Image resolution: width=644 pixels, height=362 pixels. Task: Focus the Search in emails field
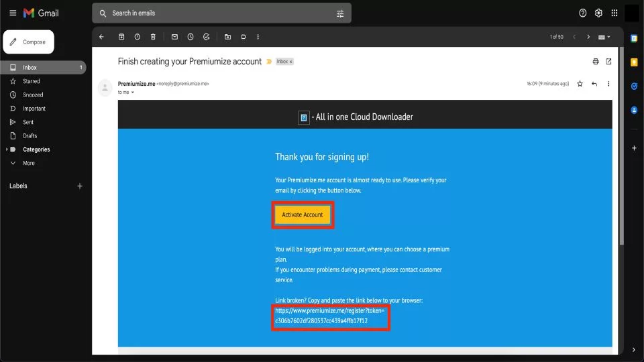coord(222,13)
